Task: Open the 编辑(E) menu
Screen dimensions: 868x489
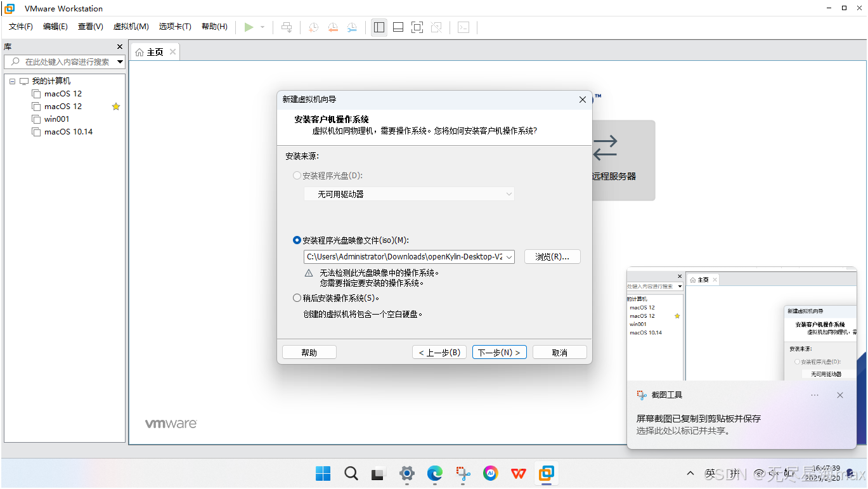Action: tap(55, 27)
